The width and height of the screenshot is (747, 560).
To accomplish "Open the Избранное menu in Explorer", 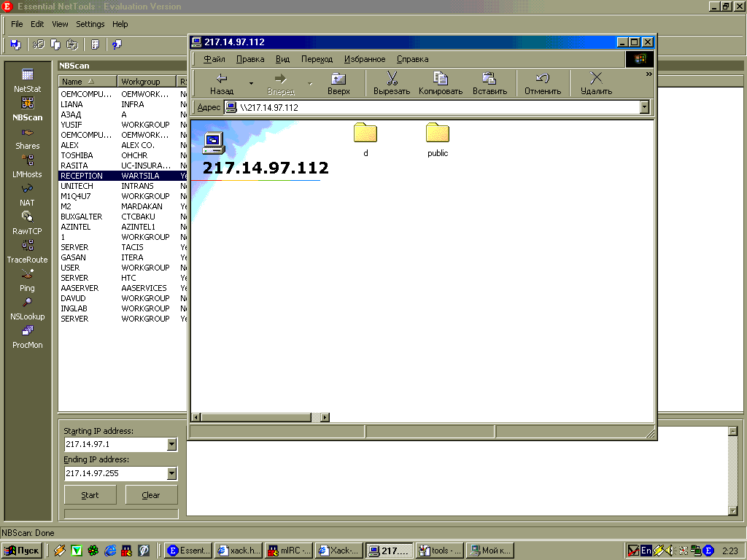I will (365, 59).
